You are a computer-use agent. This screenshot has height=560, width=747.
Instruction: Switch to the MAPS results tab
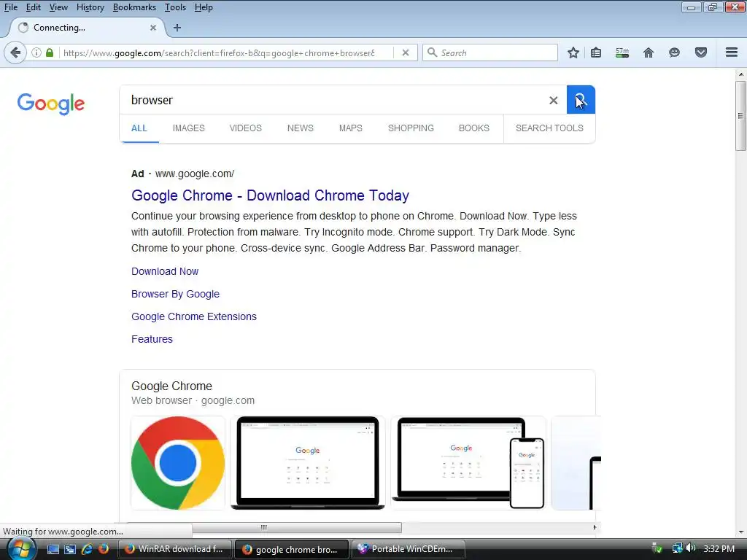point(351,128)
